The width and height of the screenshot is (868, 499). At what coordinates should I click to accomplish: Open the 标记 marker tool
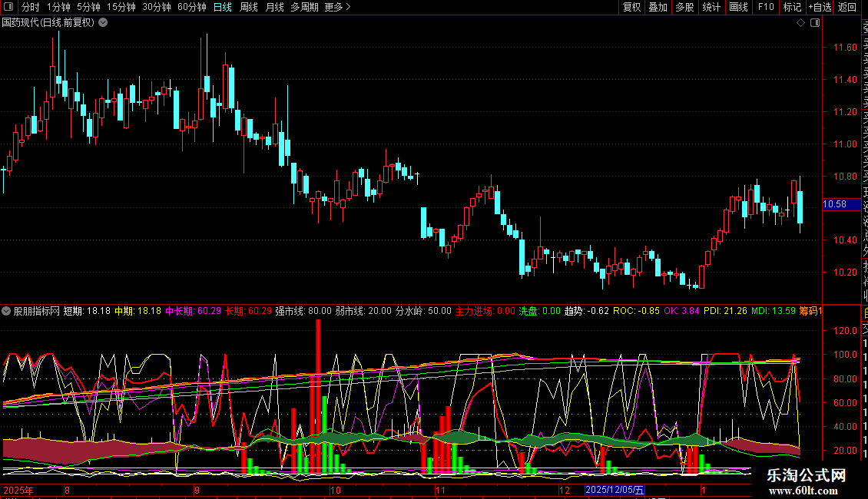pos(791,7)
